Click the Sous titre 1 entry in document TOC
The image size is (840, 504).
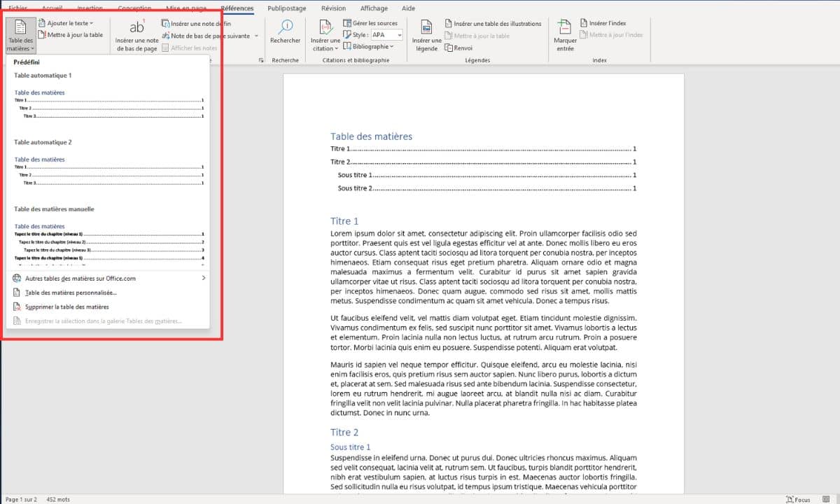click(487, 175)
